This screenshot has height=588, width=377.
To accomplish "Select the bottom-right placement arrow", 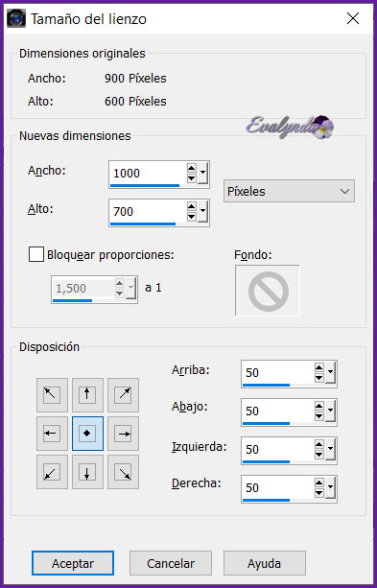I will [123, 472].
